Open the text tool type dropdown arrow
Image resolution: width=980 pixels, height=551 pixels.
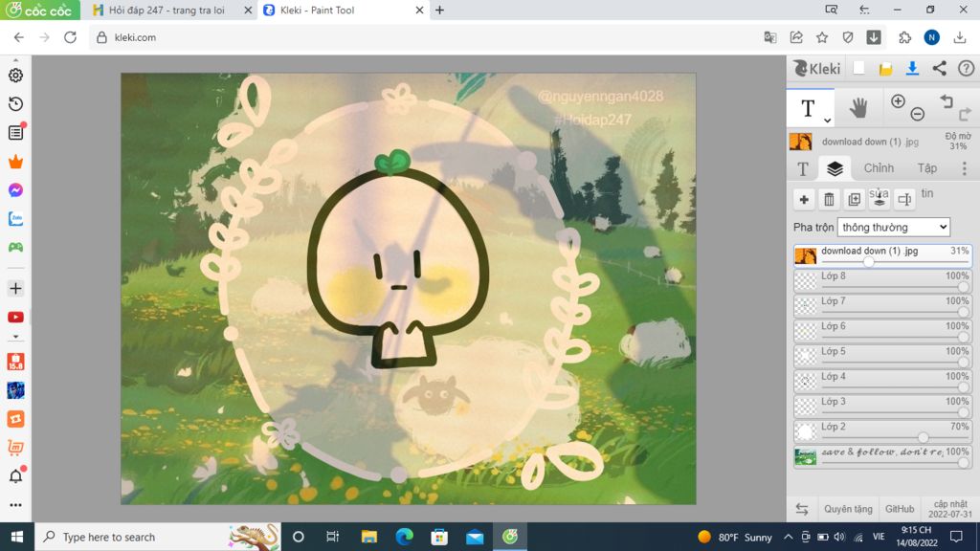coord(827,120)
